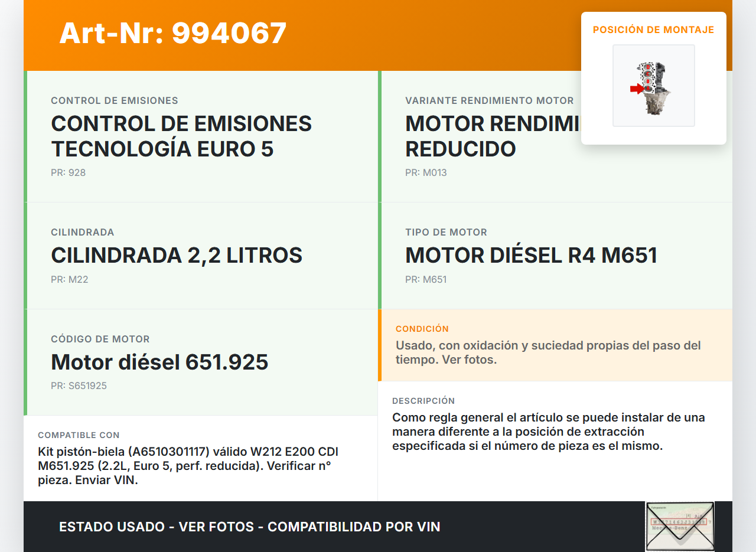
Task: Click the red arrow on engine diagram
Action: (x=637, y=89)
